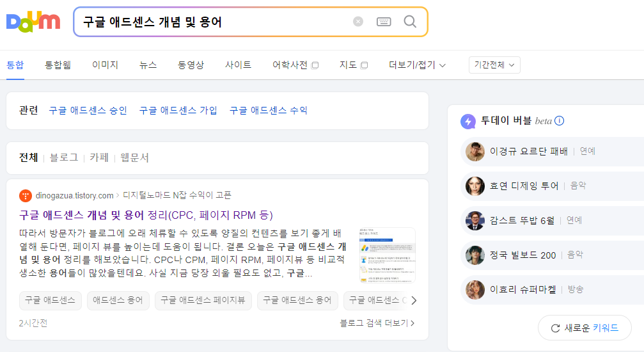This screenshot has height=352, width=644.
Task: Open result title 구글 애드센스 개념 및 용어 정리
Action: tap(146, 215)
